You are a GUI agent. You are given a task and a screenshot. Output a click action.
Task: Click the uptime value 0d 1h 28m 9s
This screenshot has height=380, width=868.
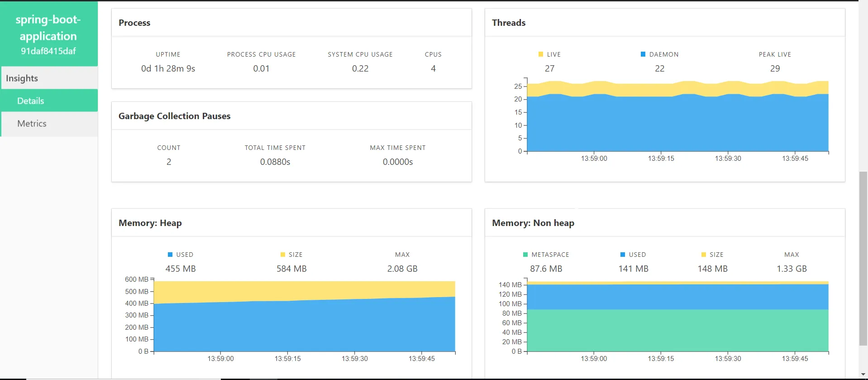[x=168, y=68]
